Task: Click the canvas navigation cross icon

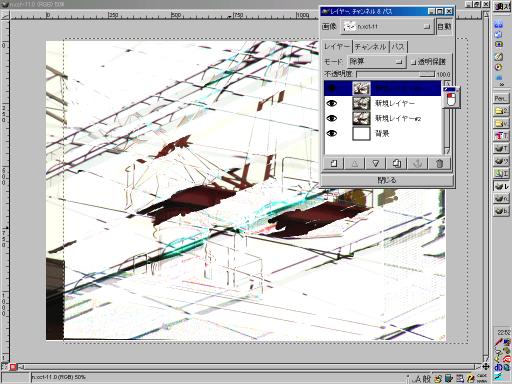Action: pyautogui.click(x=486, y=367)
